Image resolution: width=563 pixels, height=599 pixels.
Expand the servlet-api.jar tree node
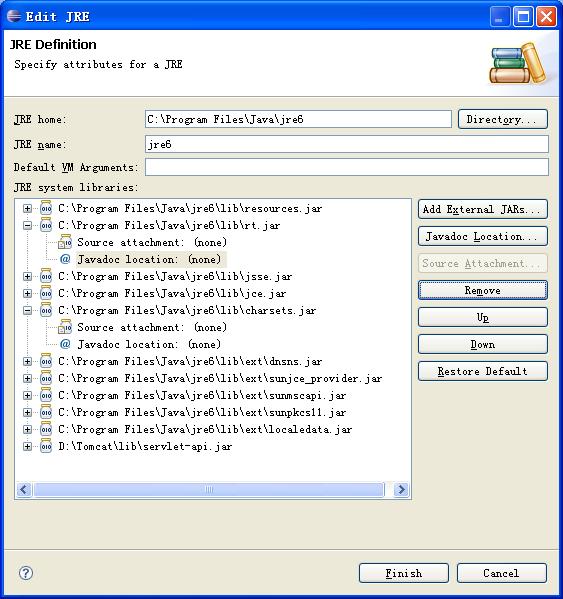tap(27, 446)
